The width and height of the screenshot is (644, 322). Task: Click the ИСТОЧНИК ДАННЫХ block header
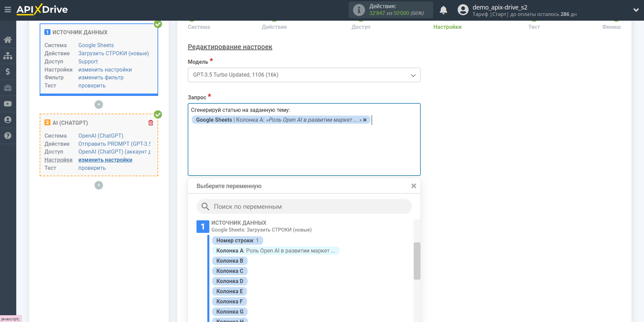(80, 32)
